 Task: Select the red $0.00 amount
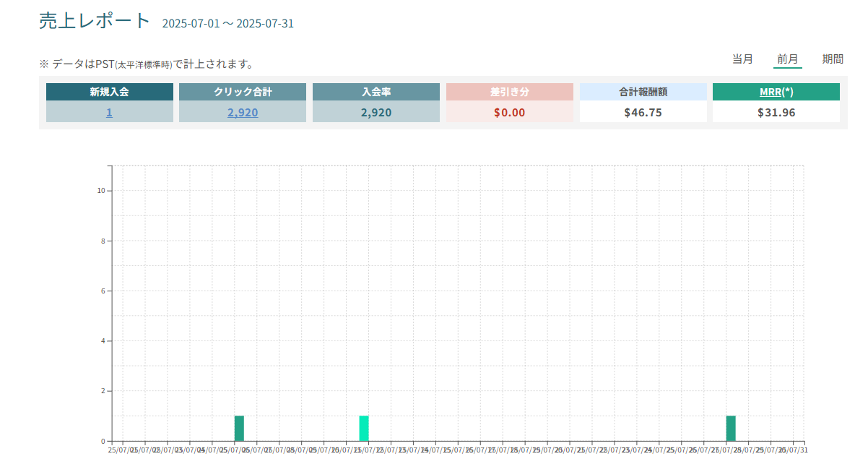pos(509,112)
